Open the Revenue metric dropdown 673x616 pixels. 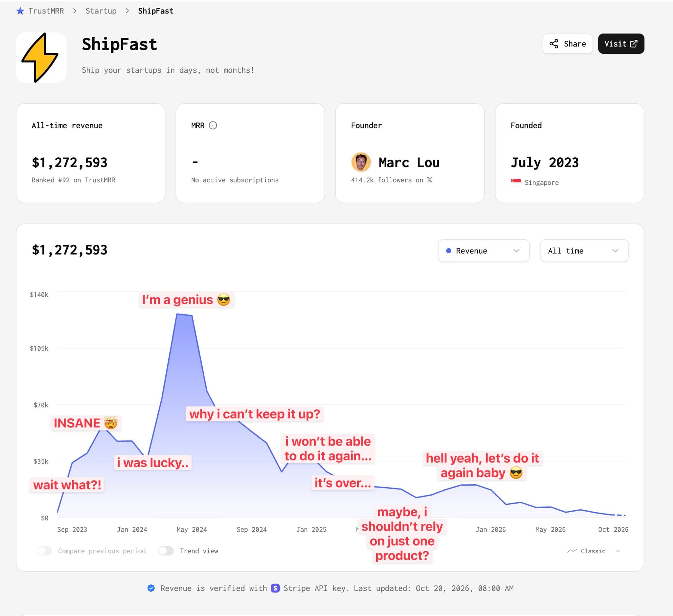tap(483, 251)
